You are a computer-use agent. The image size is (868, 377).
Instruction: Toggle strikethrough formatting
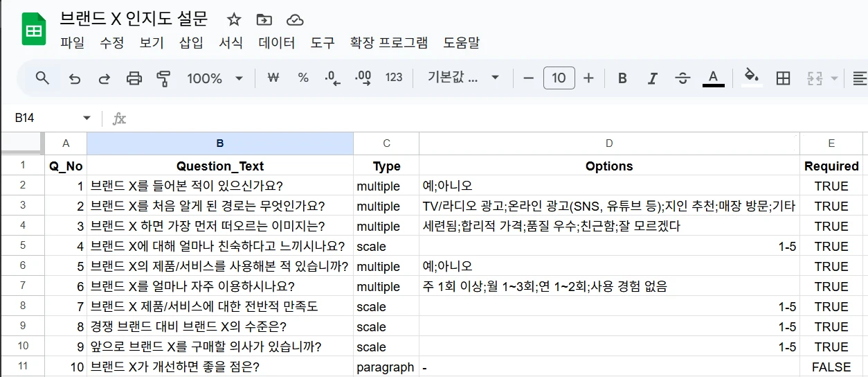tap(682, 78)
